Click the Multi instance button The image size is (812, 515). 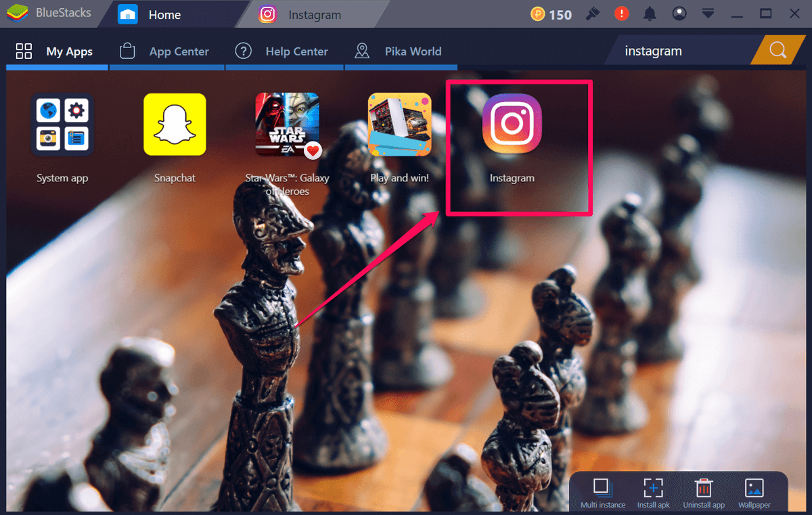click(603, 493)
